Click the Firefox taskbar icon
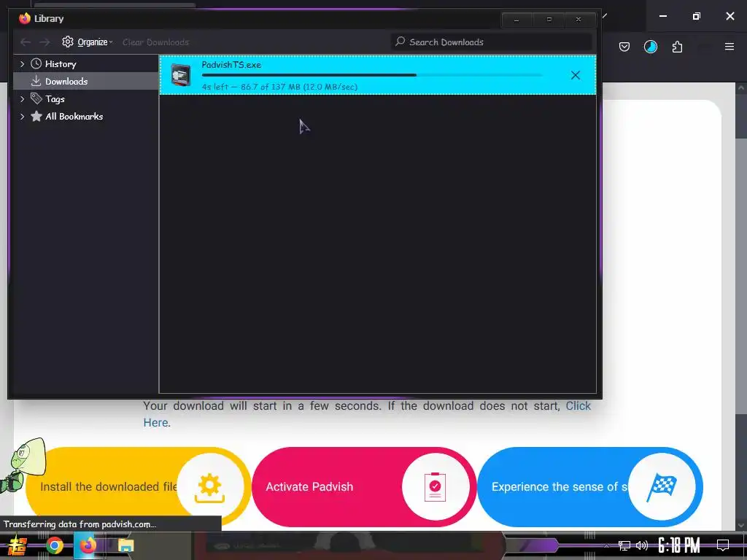The width and height of the screenshot is (747, 560). [88, 545]
